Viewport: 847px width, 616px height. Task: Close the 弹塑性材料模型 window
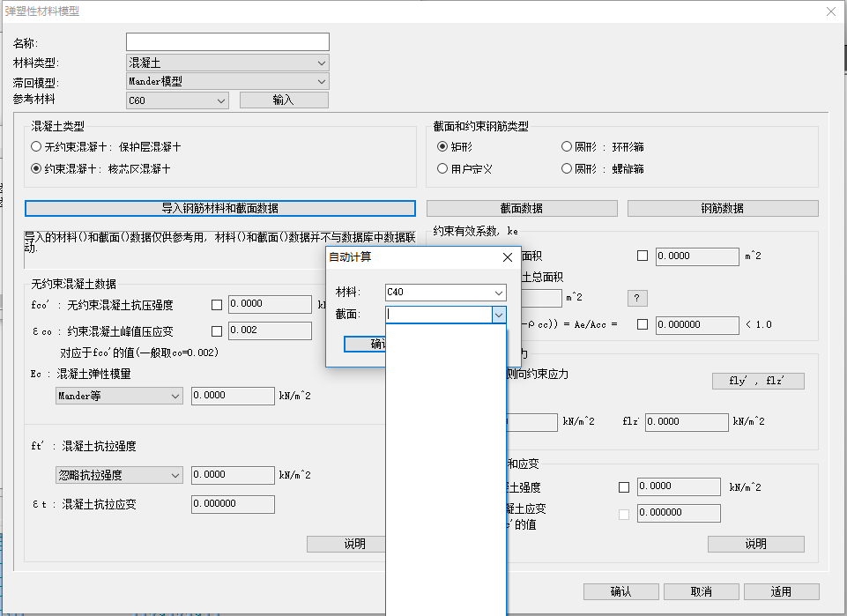coord(831,11)
